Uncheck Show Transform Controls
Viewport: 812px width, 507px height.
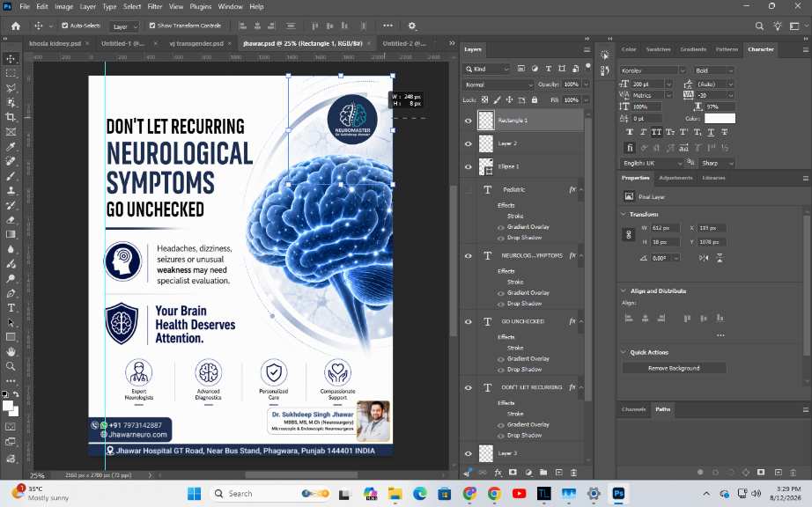[152, 26]
